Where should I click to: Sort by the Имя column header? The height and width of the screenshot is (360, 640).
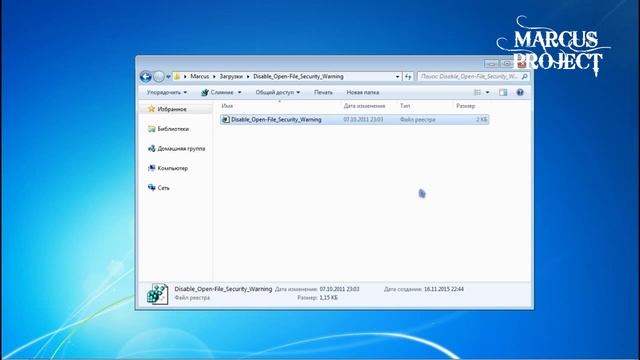tap(227, 106)
